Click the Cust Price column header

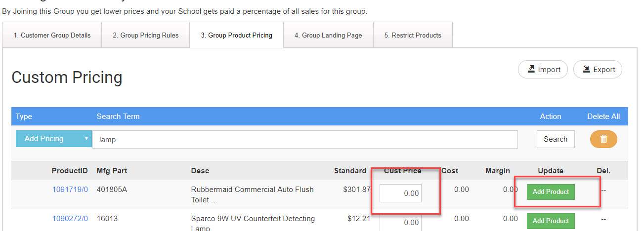402,171
